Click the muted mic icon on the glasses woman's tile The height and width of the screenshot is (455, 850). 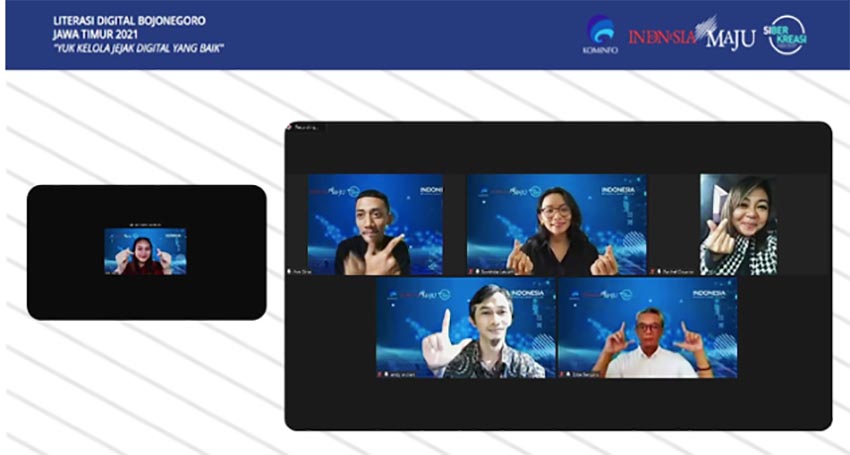(x=472, y=271)
